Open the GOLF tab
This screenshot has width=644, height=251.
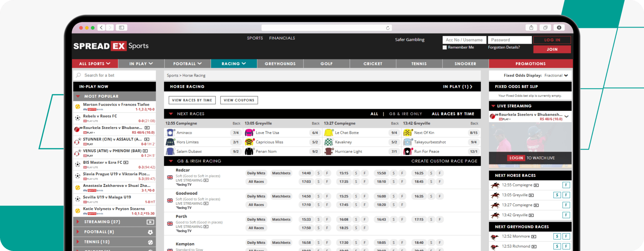point(327,64)
